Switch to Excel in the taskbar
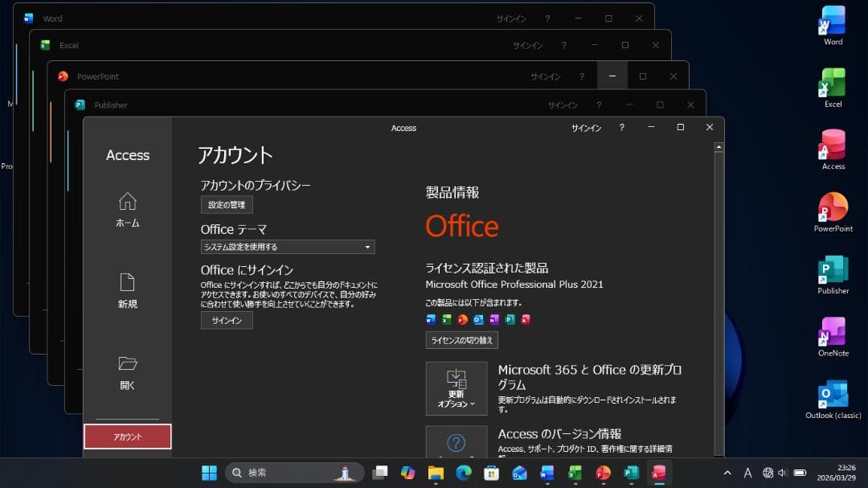 tap(575, 473)
